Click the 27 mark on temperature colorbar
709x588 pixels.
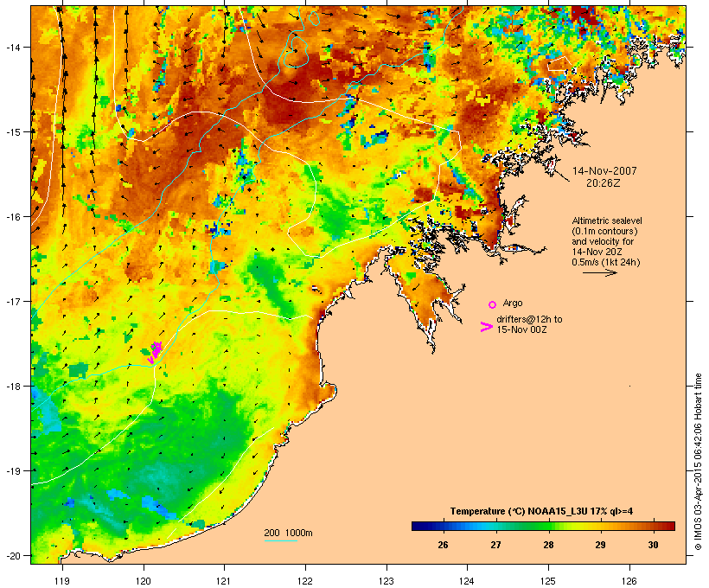[496, 545]
